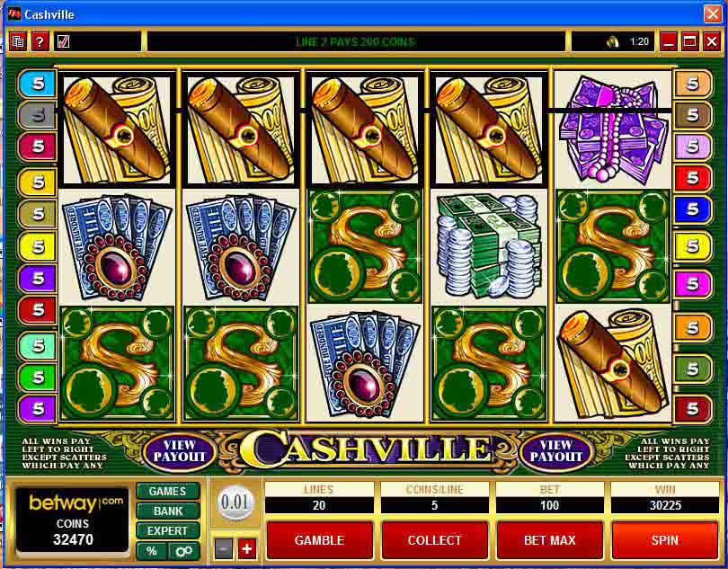The height and width of the screenshot is (569, 728).
Task: Open the percent payout icon button
Action: pos(151,551)
